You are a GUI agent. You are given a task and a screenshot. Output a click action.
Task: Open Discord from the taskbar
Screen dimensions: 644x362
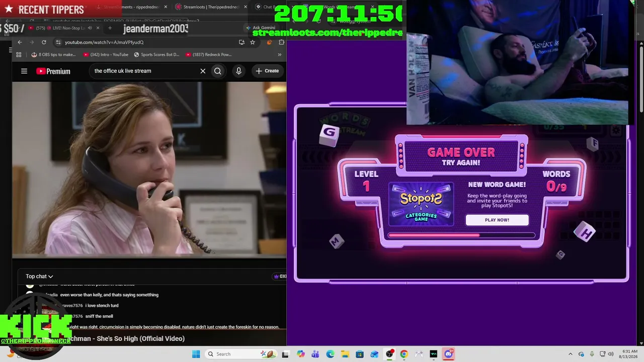pos(448,354)
